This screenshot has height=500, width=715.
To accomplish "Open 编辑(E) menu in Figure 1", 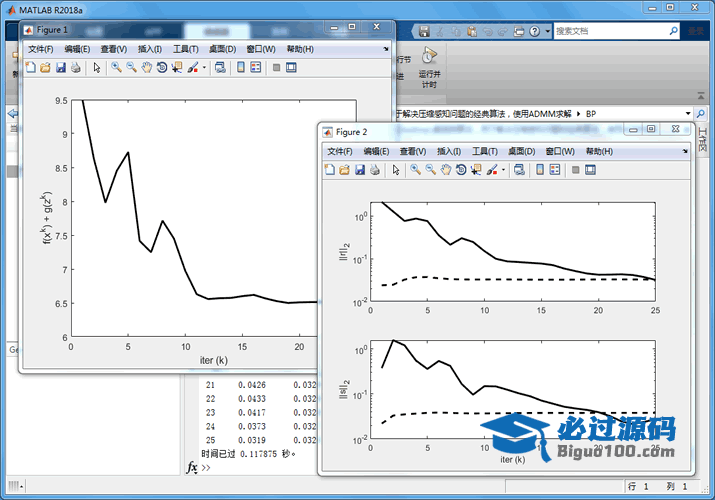I will point(77,49).
